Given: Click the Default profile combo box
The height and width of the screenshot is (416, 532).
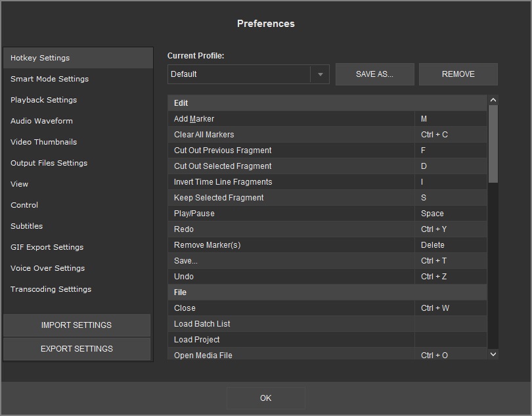Looking at the screenshot, I should (240, 74).
